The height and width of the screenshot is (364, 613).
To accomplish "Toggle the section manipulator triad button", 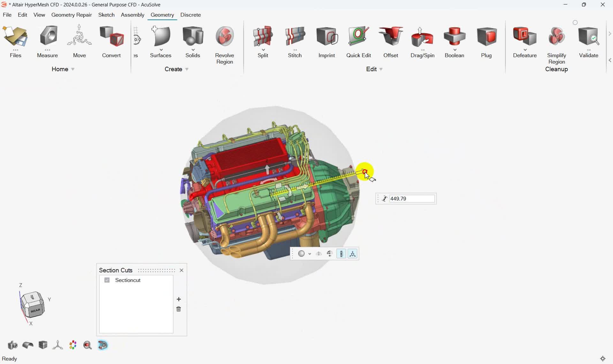I will click(x=352, y=254).
